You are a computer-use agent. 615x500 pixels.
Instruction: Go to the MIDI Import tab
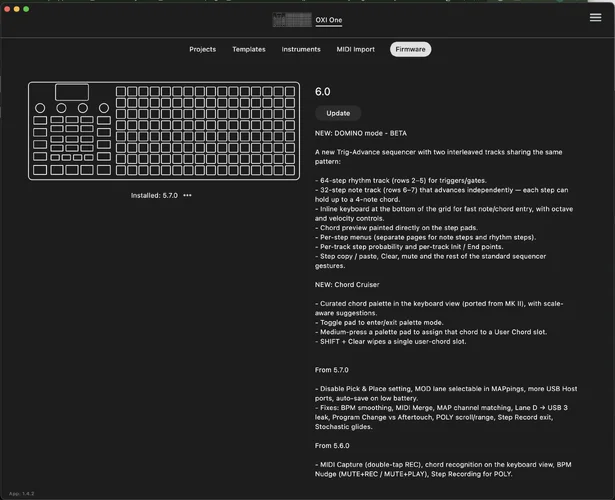point(355,49)
